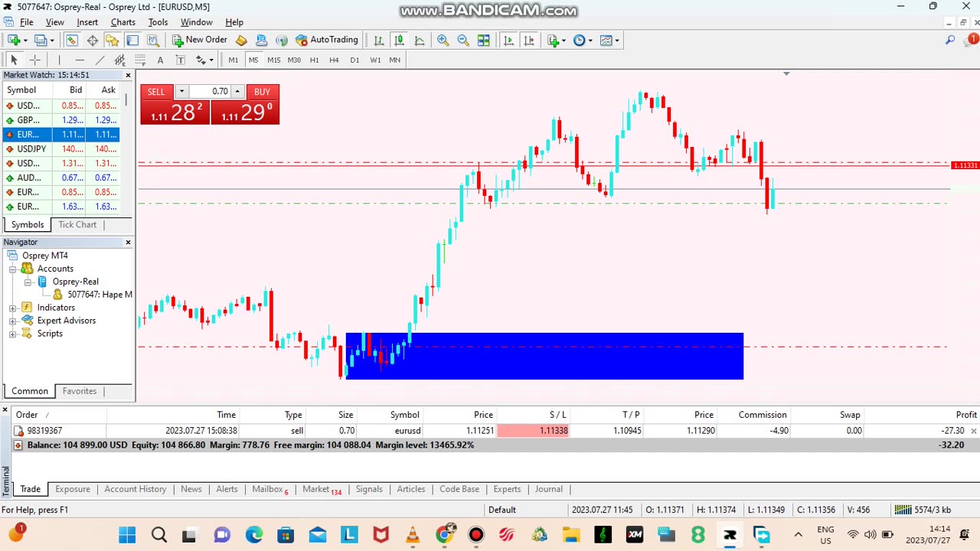Open the Tools menu
The width and height of the screenshot is (980, 551).
pos(158,22)
